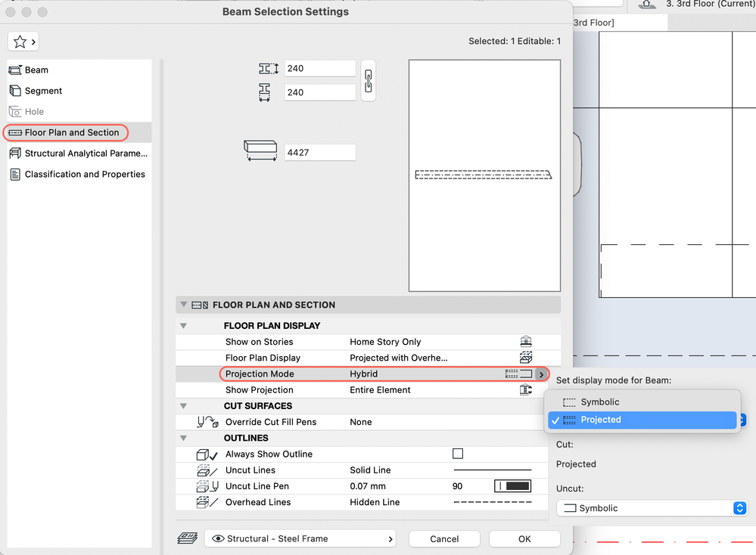Edit the beam height field 240

coord(319,68)
